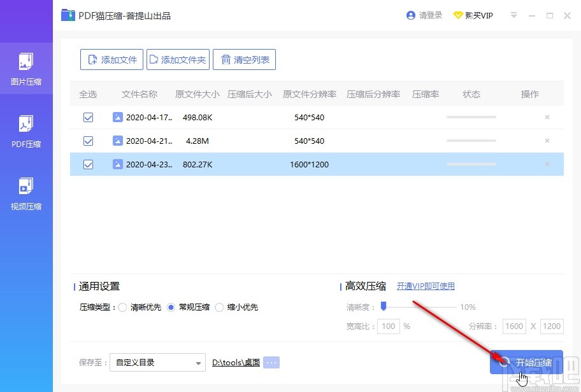The image size is (581, 392).
Task: Click the 清晰度 slider handle
Action: [384, 305]
